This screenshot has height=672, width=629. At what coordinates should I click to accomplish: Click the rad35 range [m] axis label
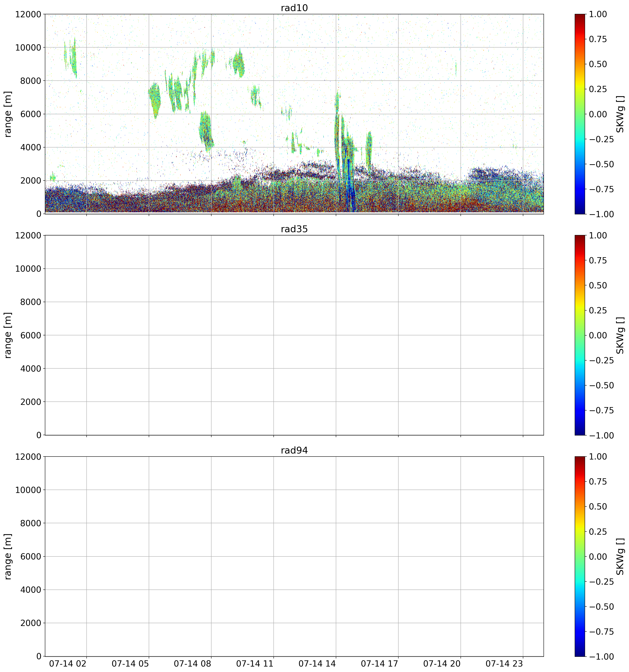tap(8, 335)
